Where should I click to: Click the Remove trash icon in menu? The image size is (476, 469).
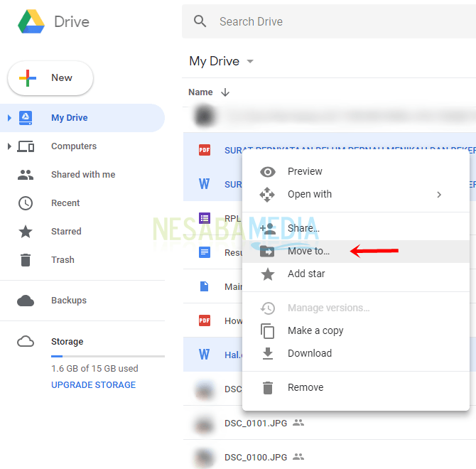(267, 388)
